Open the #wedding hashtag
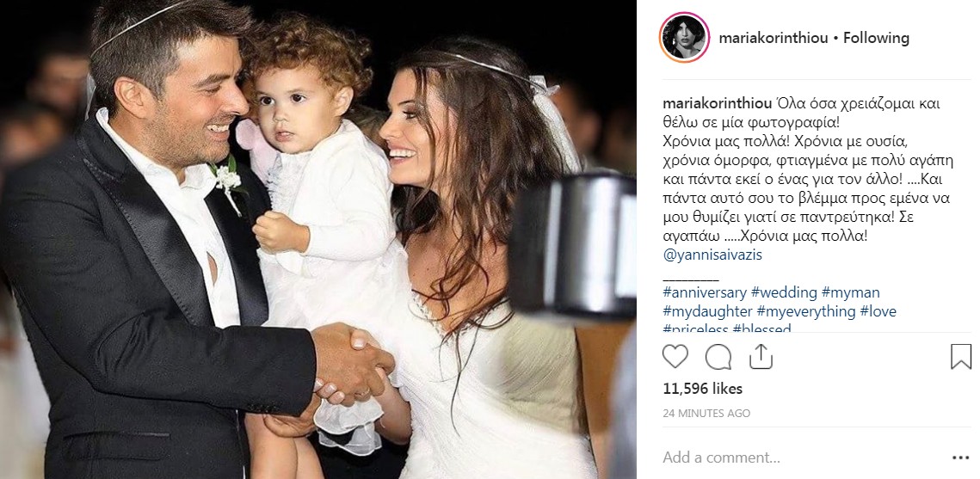This screenshot has width=980, height=479. [x=785, y=292]
